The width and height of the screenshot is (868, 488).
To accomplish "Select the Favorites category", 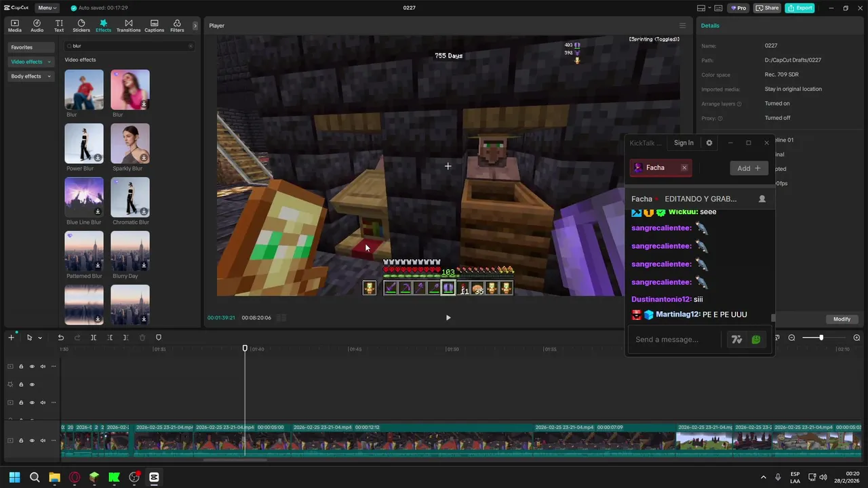I will [x=31, y=47].
